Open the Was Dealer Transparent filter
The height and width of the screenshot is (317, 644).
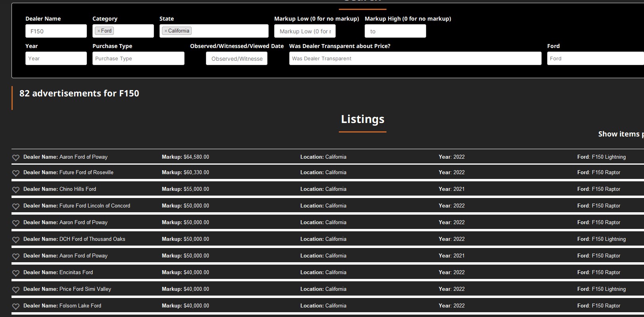415,58
